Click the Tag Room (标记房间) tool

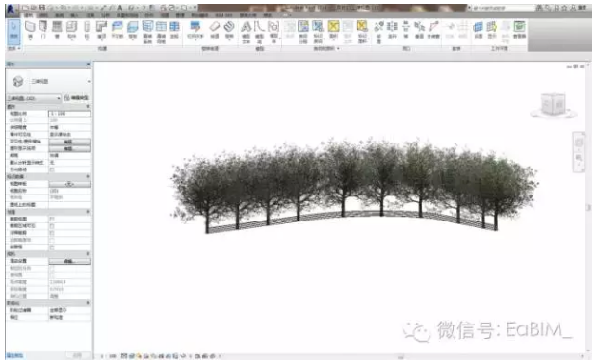pos(318,32)
